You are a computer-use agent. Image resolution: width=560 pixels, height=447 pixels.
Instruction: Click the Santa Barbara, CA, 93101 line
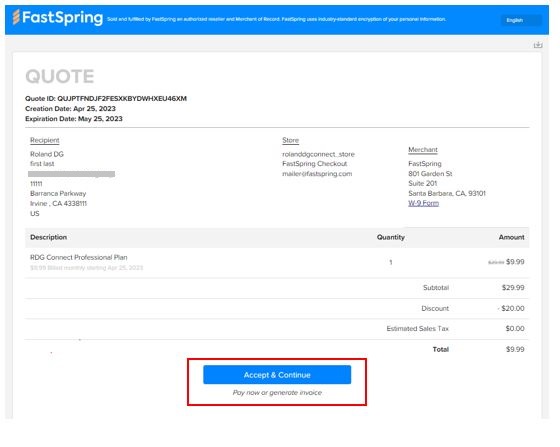pyautogui.click(x=447, y=194)
